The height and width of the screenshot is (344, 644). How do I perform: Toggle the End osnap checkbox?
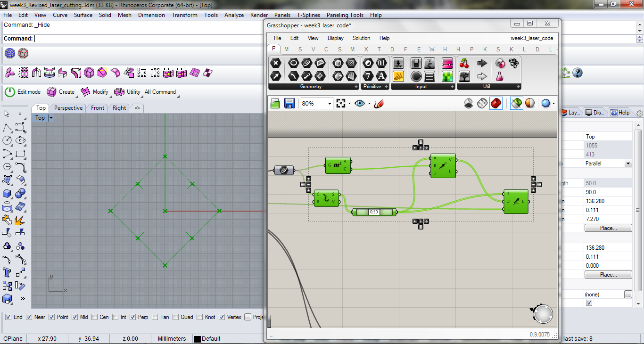pyautogui.click(x=8, y=317)
